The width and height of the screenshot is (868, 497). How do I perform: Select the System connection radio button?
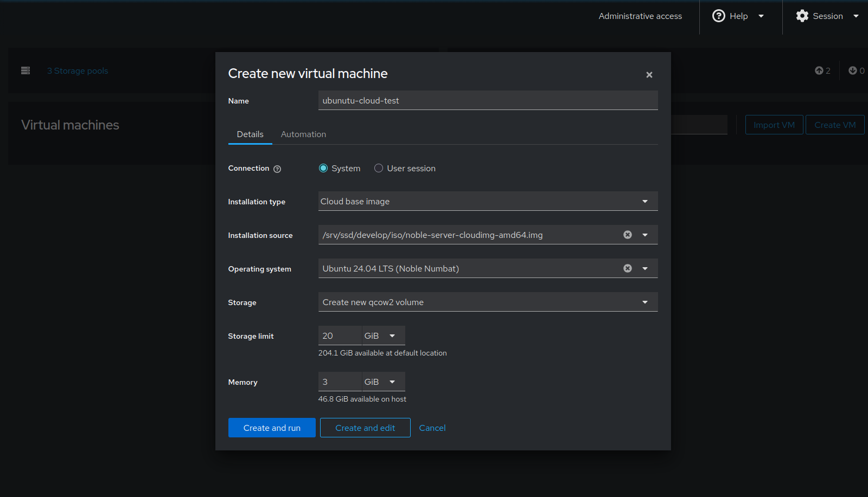pyautogui.click(x=323, y=169)
